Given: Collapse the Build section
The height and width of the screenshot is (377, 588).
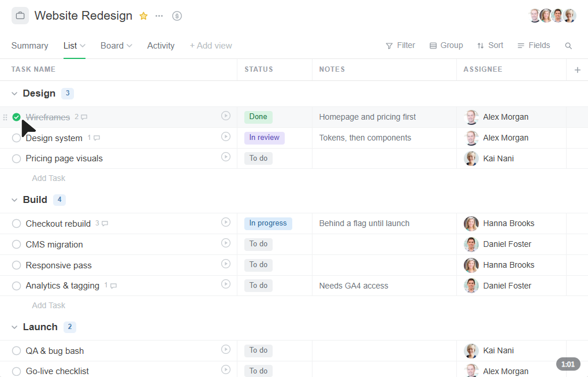Looking at the screenshot, I should click(14, 199).
